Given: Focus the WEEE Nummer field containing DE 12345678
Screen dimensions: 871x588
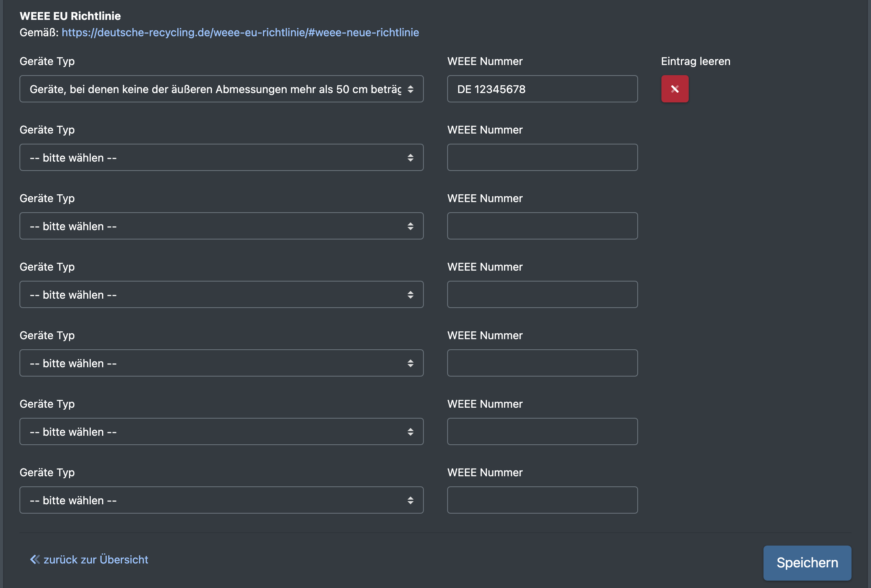Looking at the screenshot, I should (542, 89).
